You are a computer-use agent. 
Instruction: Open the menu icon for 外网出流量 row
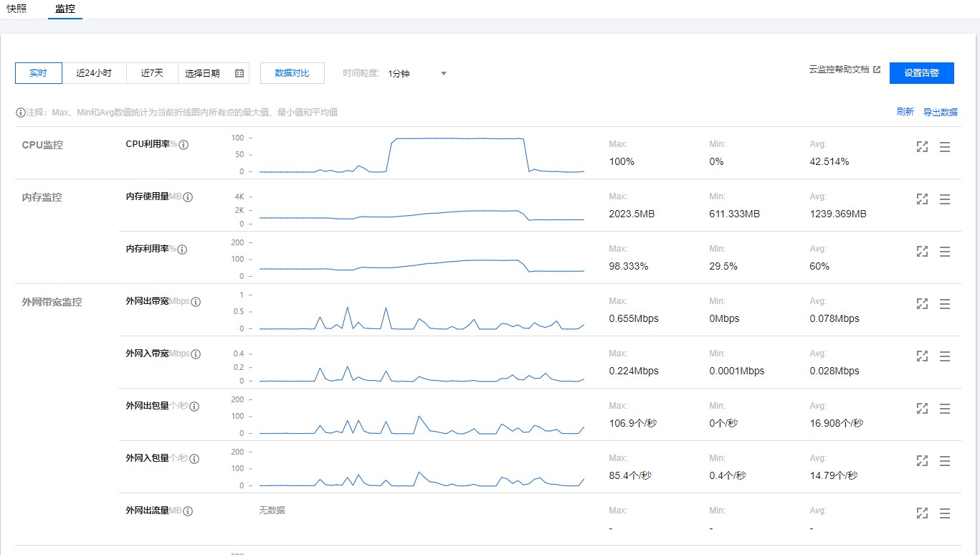click(x=945, y=513)
